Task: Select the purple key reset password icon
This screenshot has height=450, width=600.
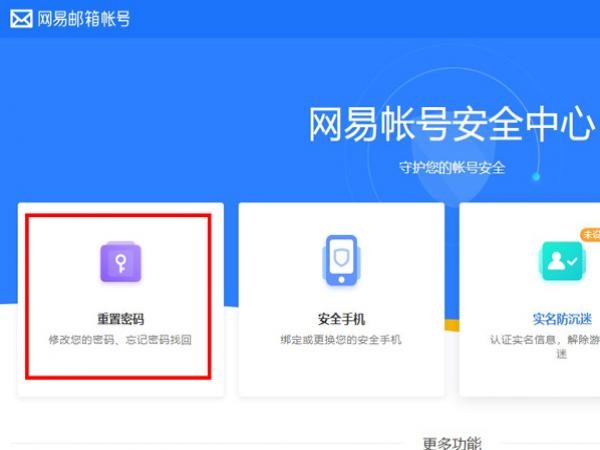Action: 121,262
